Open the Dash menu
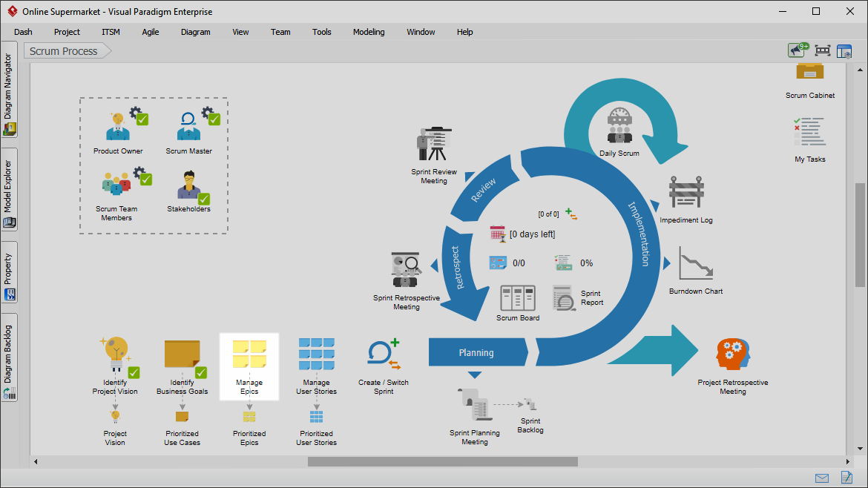The height and width of the screenshot is (488, 868). coord(23,32)
